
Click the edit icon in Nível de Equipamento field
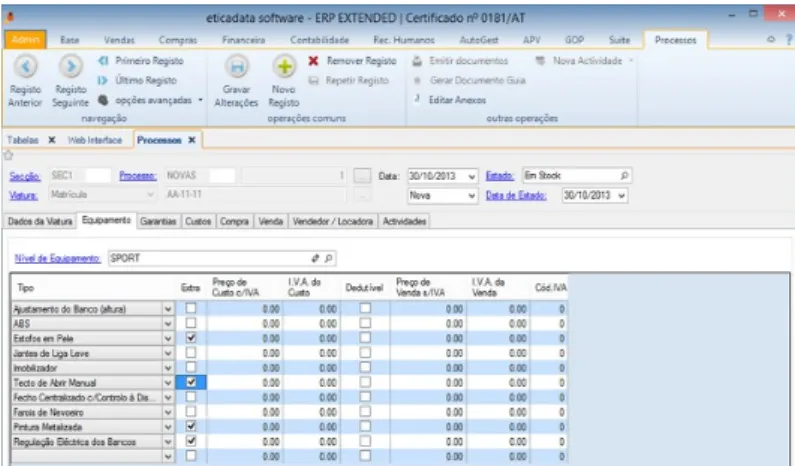(315, 258)
